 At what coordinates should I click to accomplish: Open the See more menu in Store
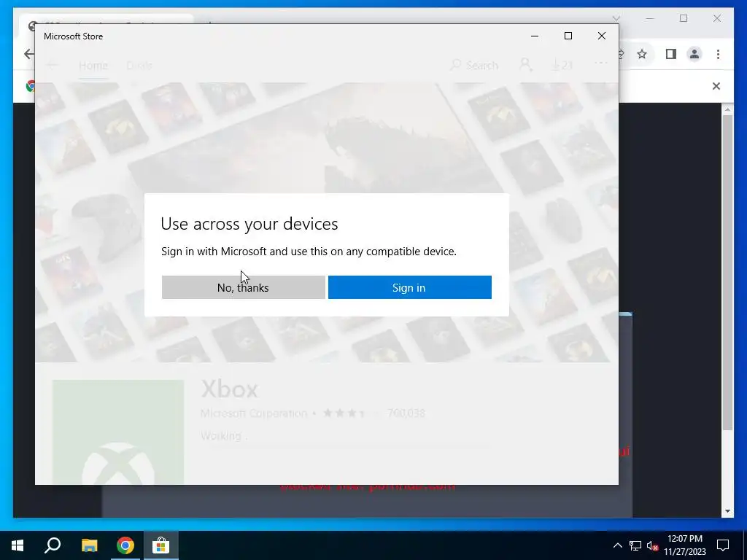click(x=601, y=63)
